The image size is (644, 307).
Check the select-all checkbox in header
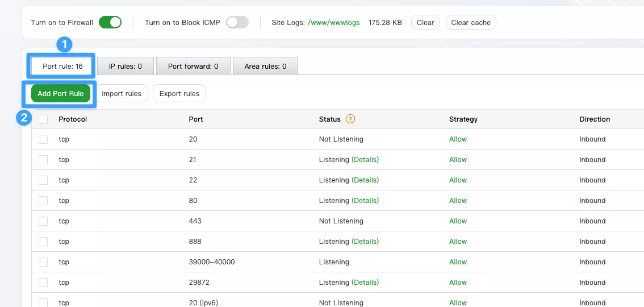[43, 119]
